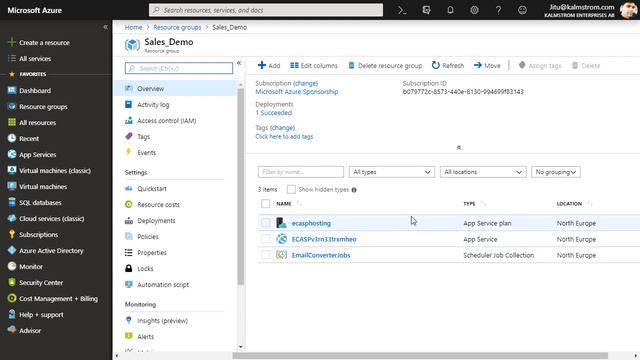Collapse the left portal sidebar
Viewport: 640px width, 360px height.
click(x=105, y=27)
